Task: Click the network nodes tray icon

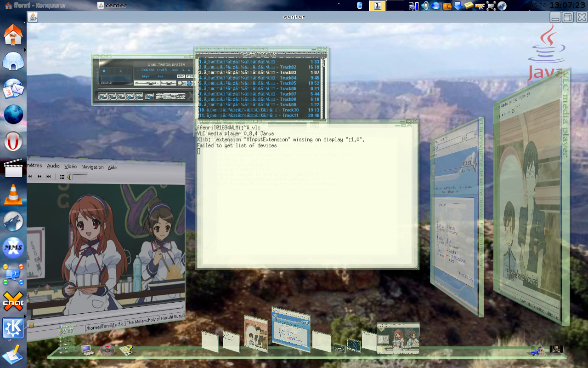Action: point(491,6)
